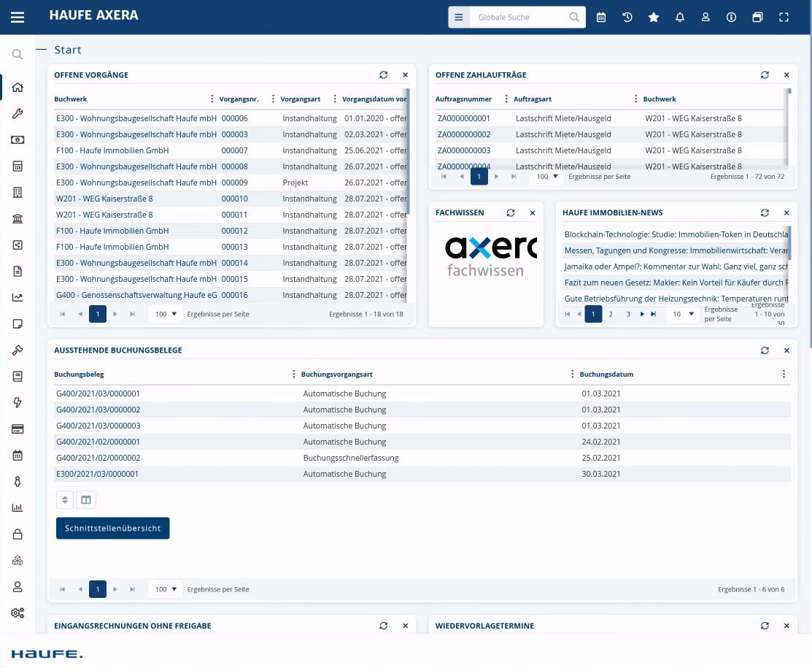Click the Schnittstellenübersicht button
Screen dimensions: 812x668
[112, 528]
